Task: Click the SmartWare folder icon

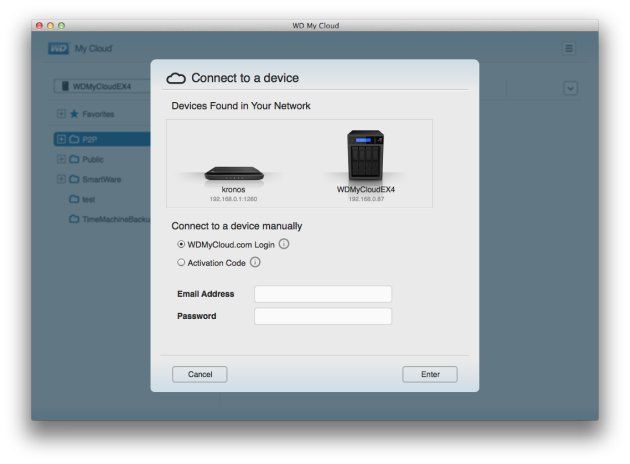Action: pyautogui.click(x=74, y=179)
